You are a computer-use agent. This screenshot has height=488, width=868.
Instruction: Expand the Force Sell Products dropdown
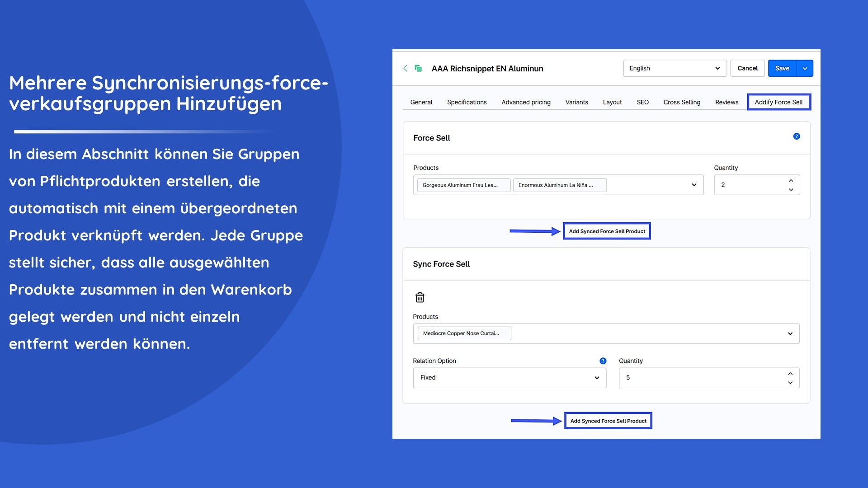[694, 185]
